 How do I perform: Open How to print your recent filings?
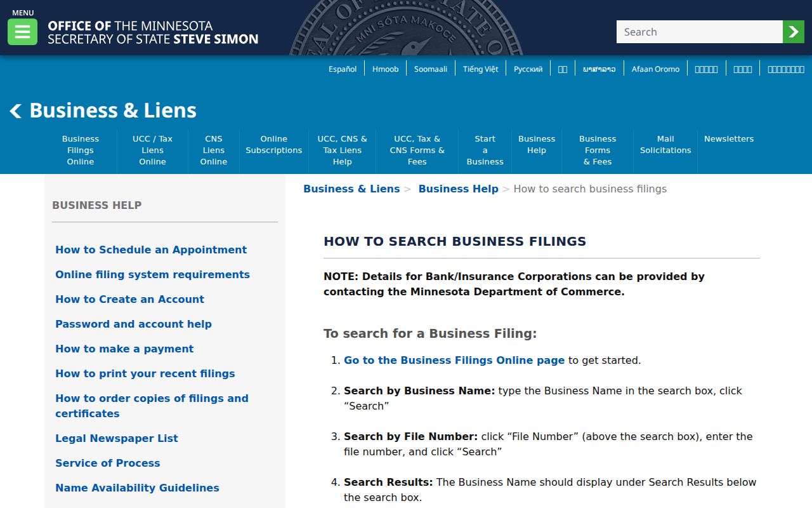(145, 374)
